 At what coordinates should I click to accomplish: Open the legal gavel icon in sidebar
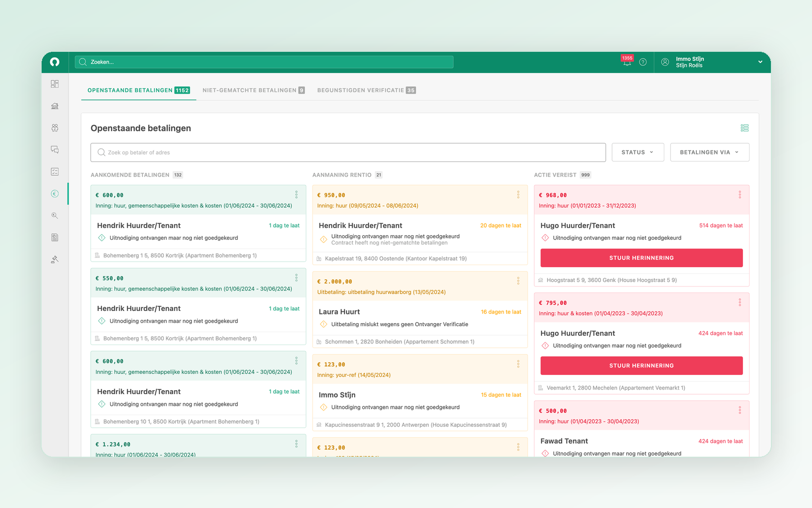(55, 260)
